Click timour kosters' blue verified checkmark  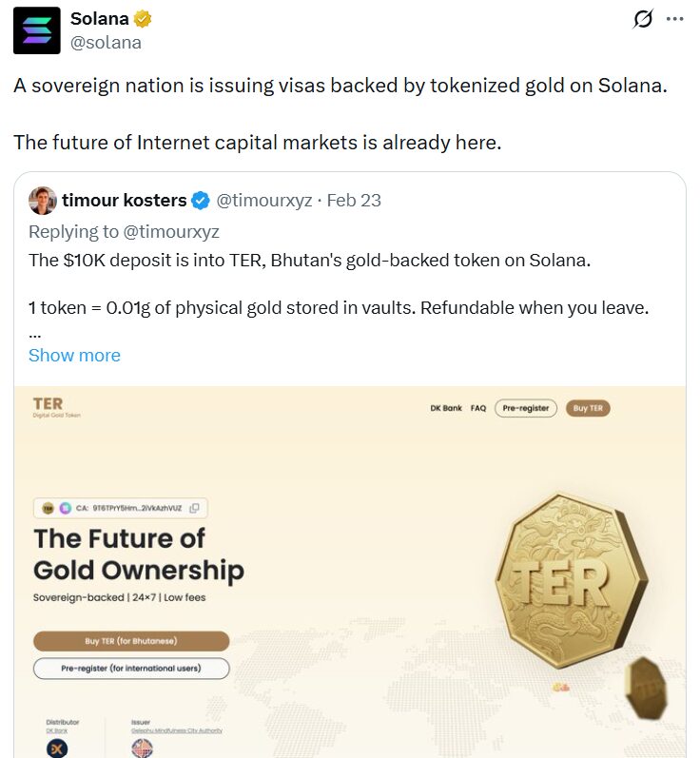pyautogui.click(x=201, y=201)
